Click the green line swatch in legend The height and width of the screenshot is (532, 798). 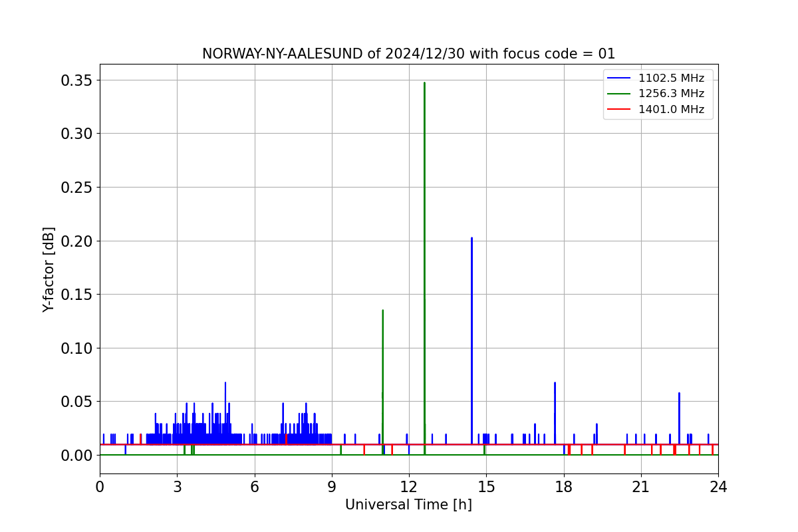619,94
